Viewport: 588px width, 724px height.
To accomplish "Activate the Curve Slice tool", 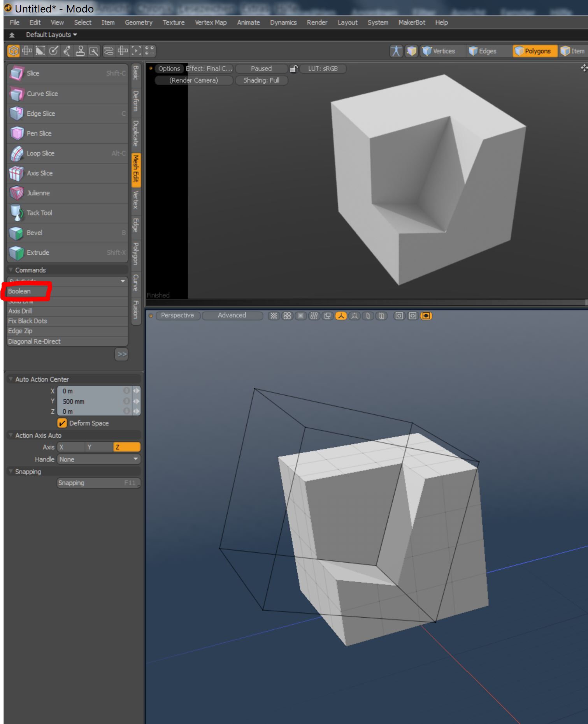I will [67, 94].
